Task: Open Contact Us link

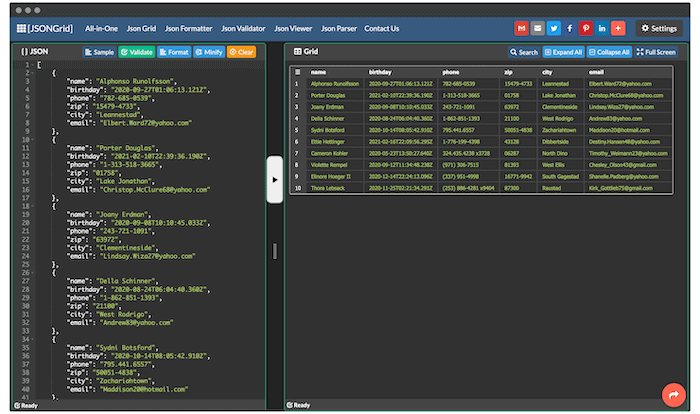Action: tap(382, 29)
